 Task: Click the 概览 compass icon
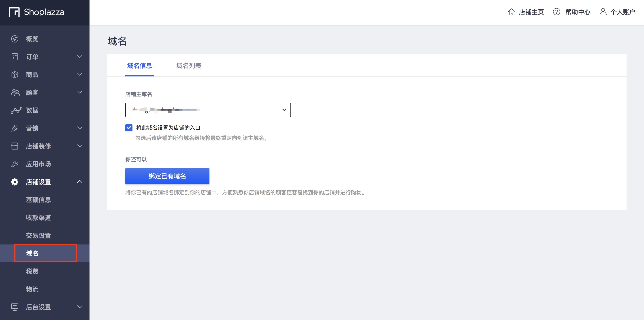15,39
